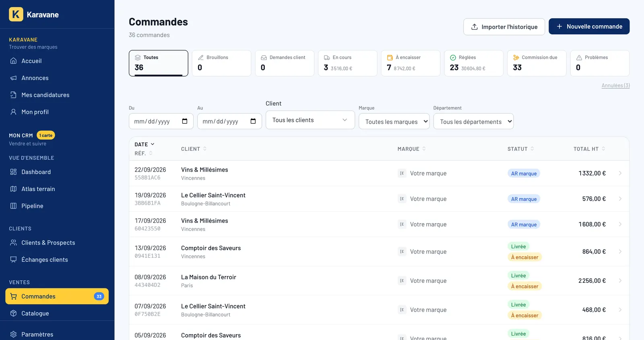
Task: Click the Au date input field
Action: click(x=229, y=121)
